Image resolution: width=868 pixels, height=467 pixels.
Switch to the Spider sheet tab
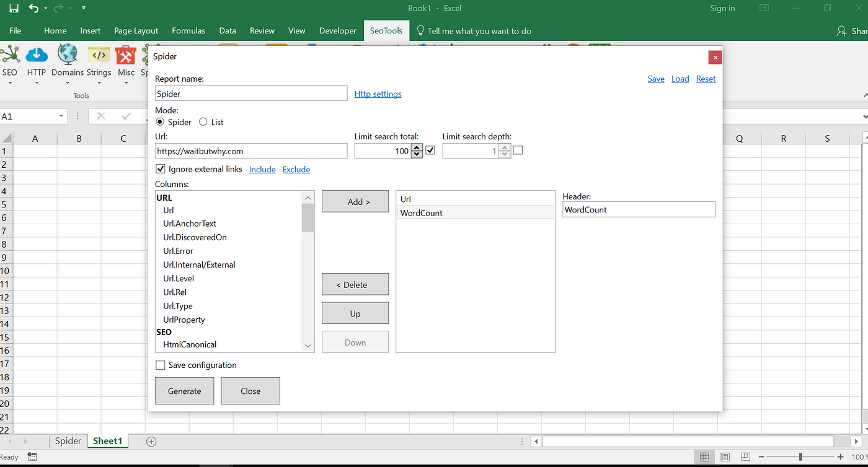[x=68, y=441]
